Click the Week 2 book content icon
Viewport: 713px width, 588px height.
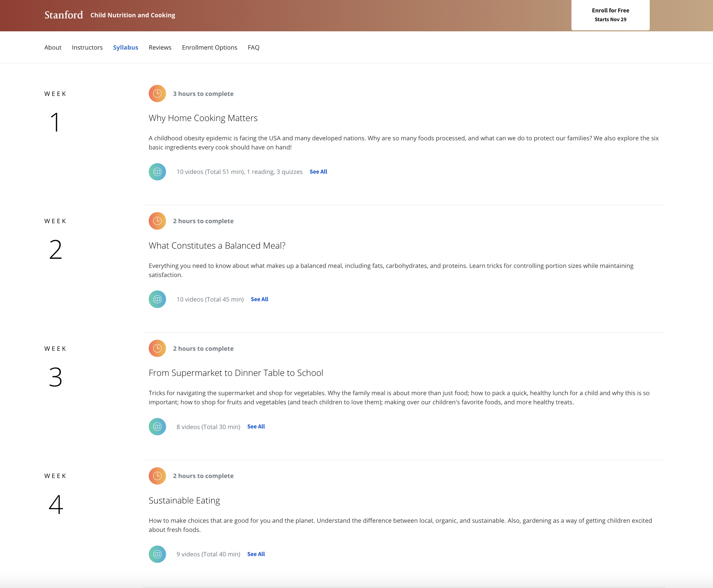(x=157, y=299)
